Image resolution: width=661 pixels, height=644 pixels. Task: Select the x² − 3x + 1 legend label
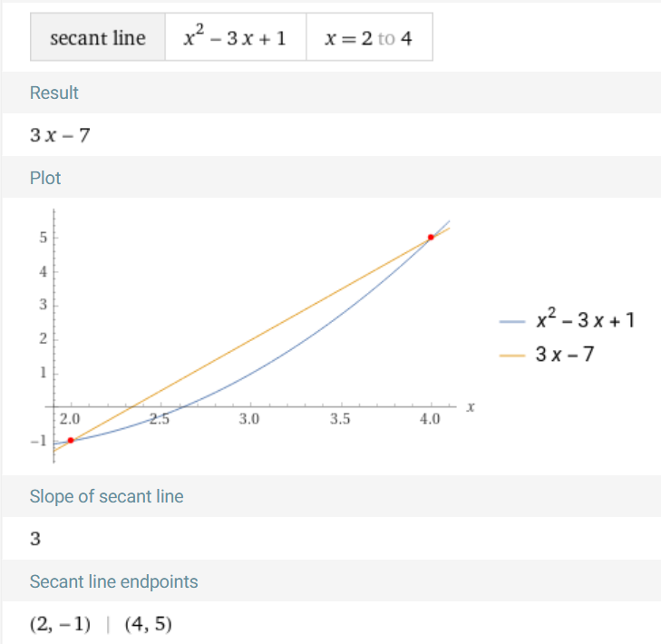coord(585,320)
